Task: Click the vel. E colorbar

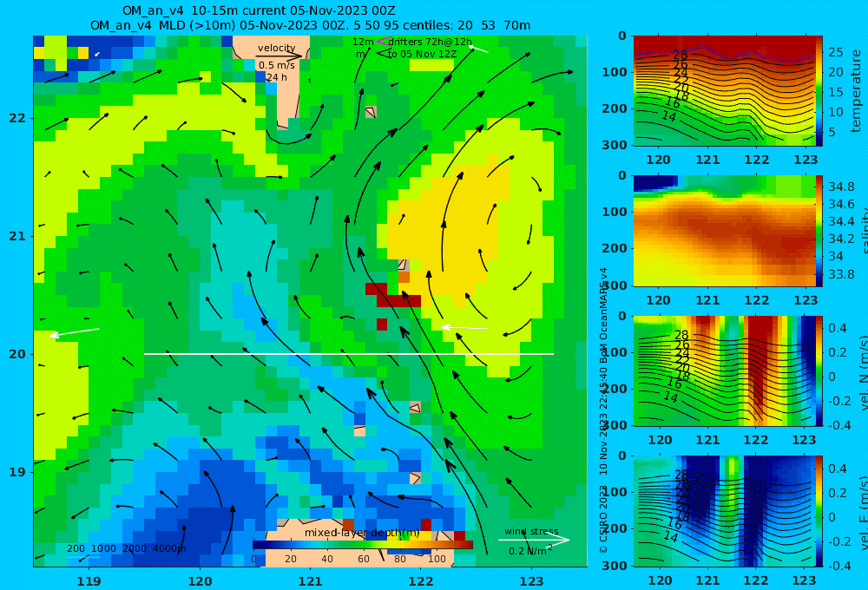Action: [819, 511]
